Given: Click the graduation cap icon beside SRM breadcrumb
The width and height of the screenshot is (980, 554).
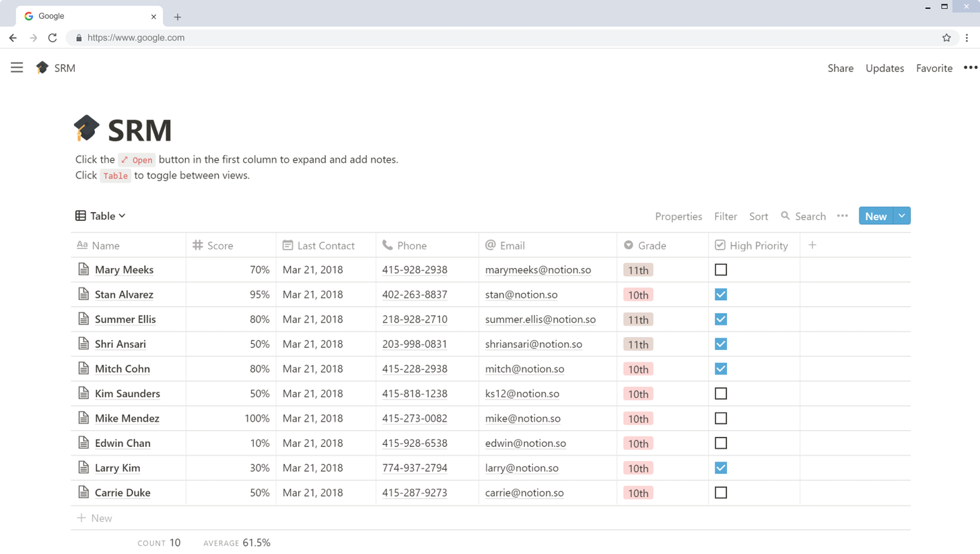Looking at the screenshot, I should [x=42, y=67].
